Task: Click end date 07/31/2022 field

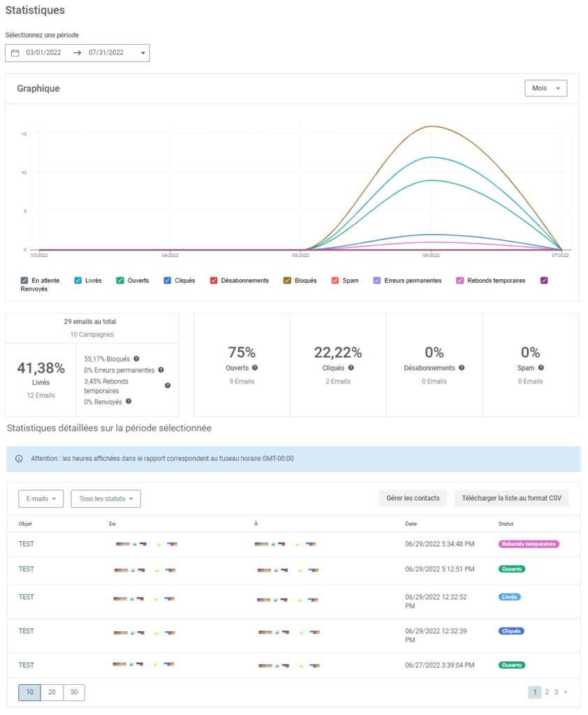Action: (x=106, y=52)
